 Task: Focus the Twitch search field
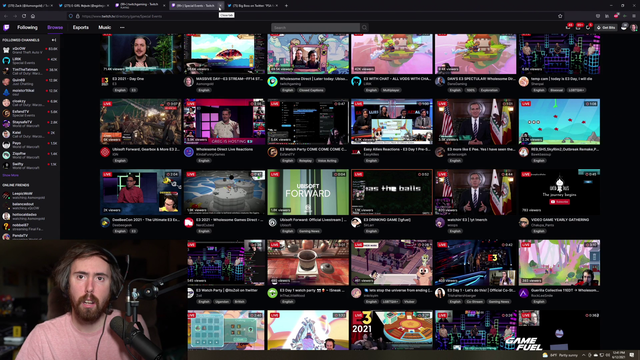click(316, 27)
